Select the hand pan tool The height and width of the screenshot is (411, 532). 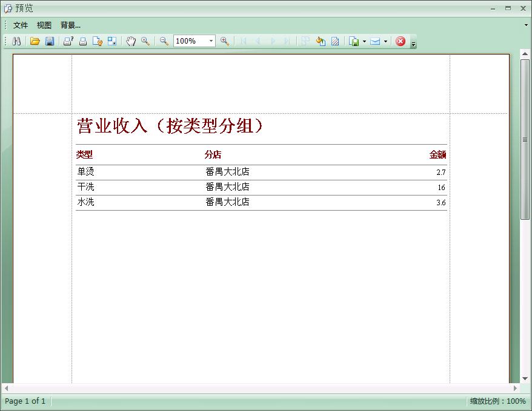131,41
